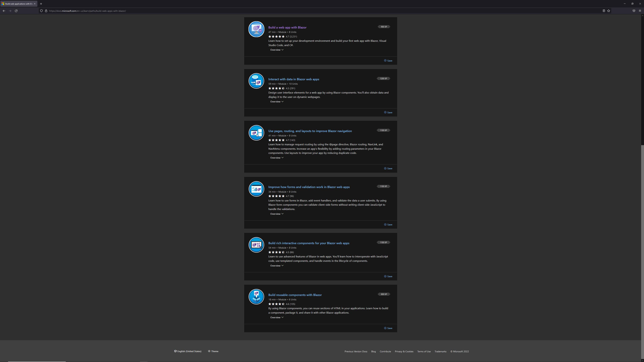Expand Overview for pages, routing, and layouts module
The width and height of the screenshot is (644, 362).
[x=277, y=158]
